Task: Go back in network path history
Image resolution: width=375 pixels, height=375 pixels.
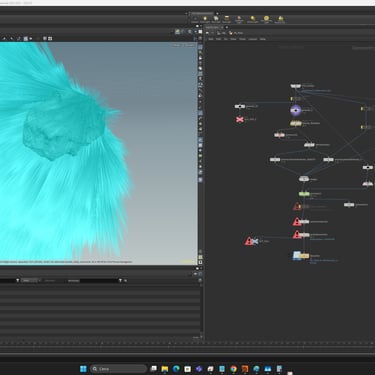Action: (207, 33)
